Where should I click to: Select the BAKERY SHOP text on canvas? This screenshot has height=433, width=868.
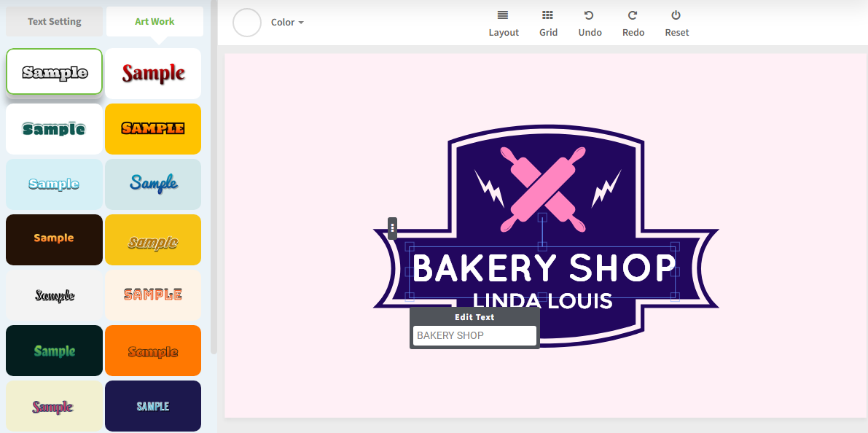coord(543,268)
